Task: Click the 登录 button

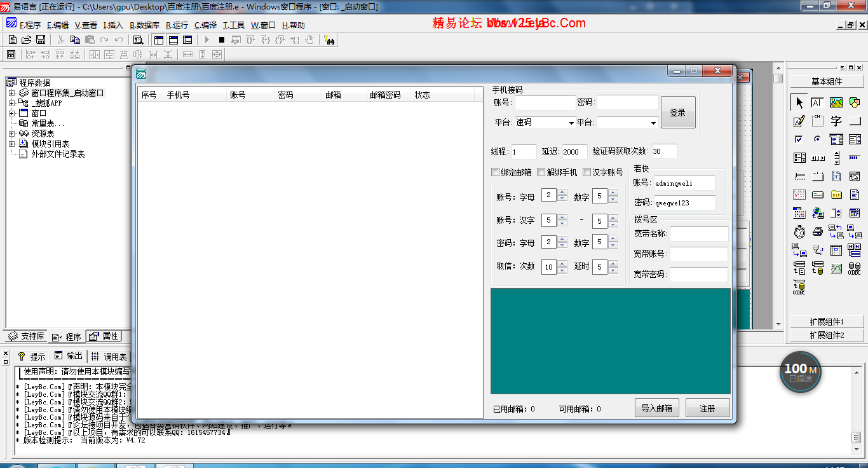Action: [x=678, y=113]
